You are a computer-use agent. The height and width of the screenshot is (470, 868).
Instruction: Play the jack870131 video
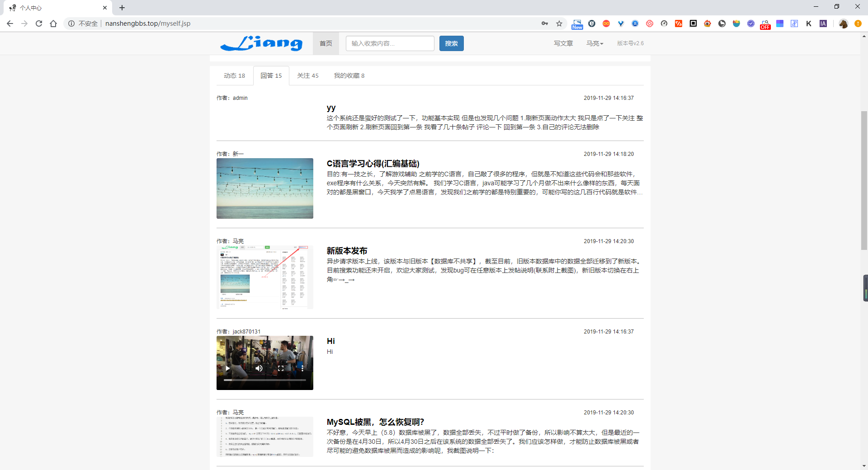tap(227, 368)
